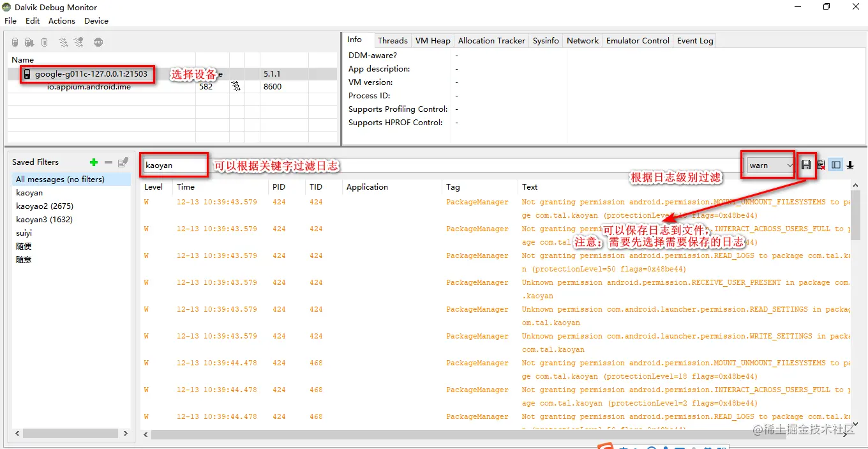This screenshot has width=868, height=449.
Task: Save selected log with floppy disk icon
Action: [806, 165]
